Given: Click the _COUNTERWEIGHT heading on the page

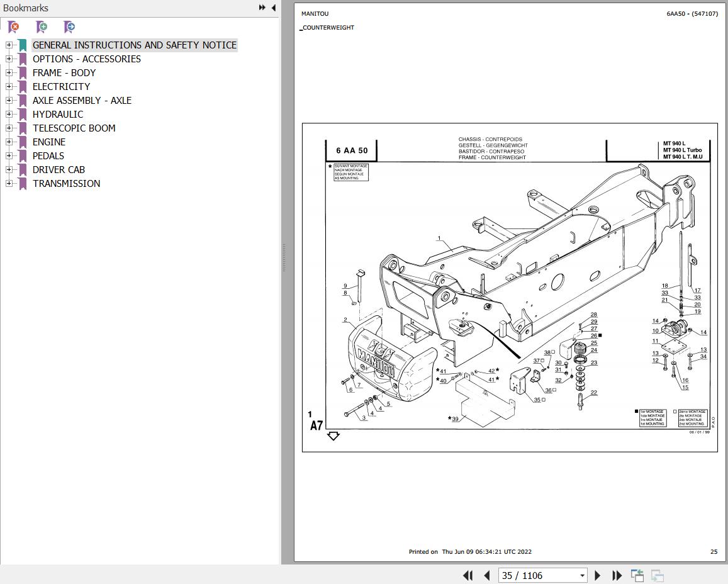Looking at the screenshot, I should [x=327, y=28].
